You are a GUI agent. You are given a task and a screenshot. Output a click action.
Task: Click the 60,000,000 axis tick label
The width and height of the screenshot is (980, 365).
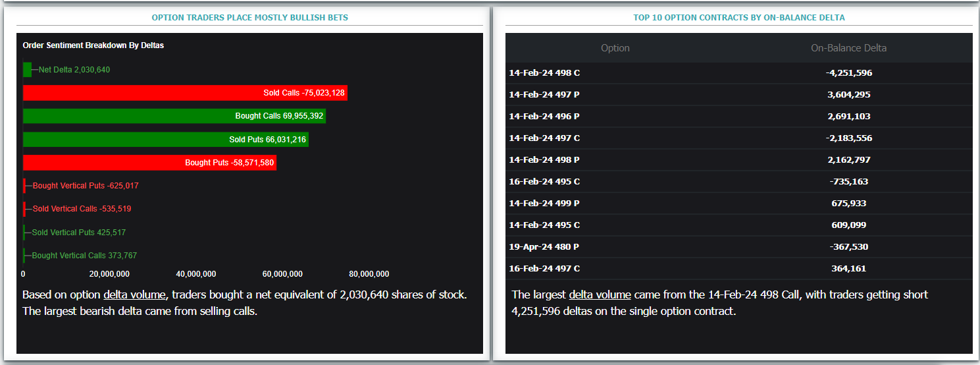[282, 274]
